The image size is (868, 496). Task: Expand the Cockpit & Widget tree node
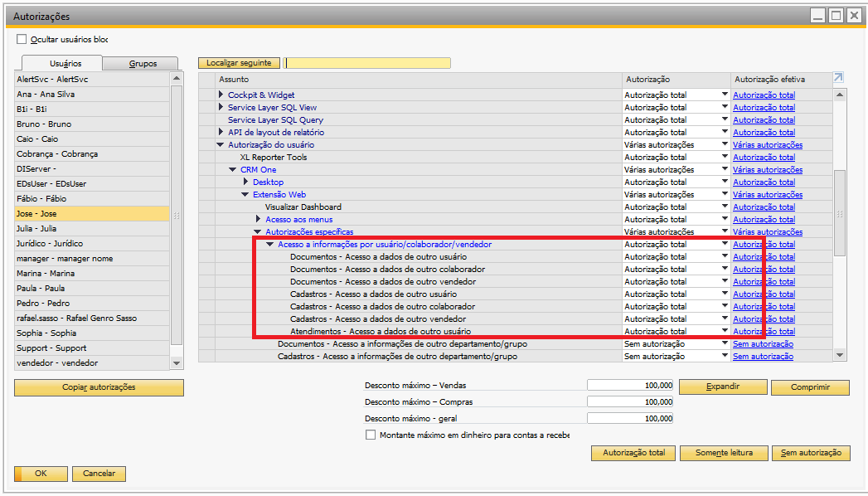221,95
